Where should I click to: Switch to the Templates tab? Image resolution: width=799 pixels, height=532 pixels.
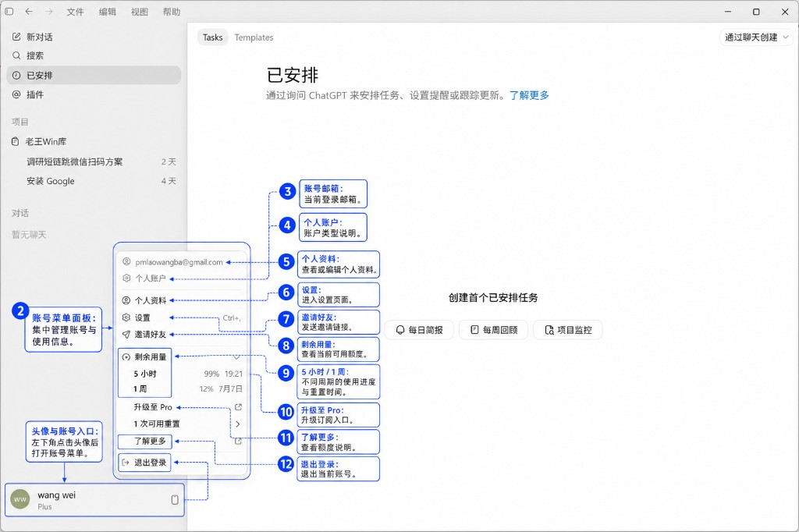pyautogui.click(x=254, y=37)
